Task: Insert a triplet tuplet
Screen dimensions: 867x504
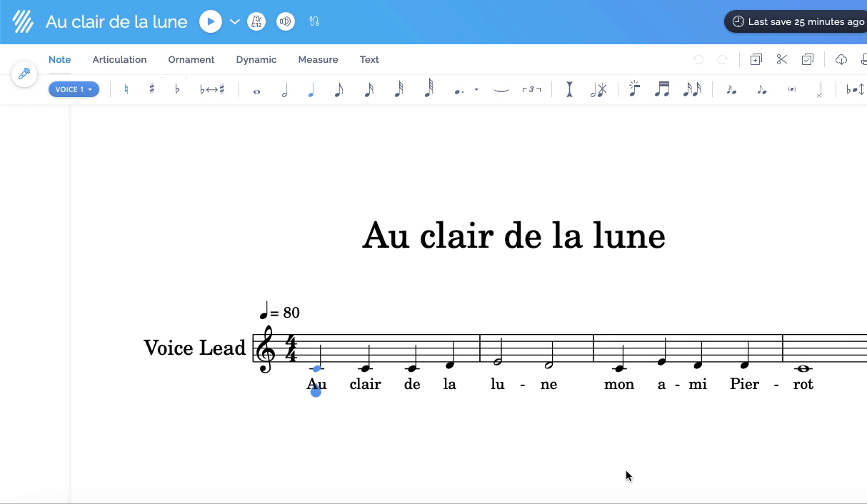Action: (x=531, y=90)
